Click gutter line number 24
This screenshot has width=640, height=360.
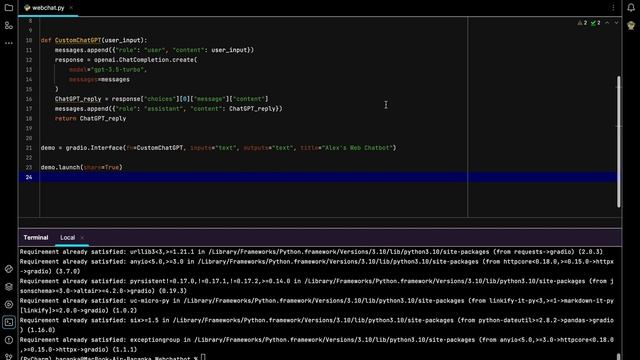29,177
